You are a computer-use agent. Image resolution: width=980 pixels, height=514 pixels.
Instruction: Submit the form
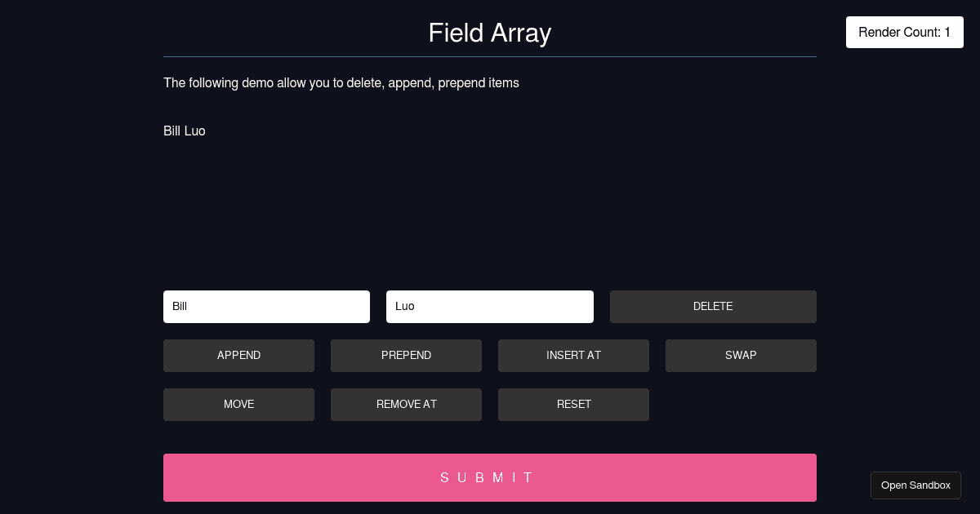(490, 477)
